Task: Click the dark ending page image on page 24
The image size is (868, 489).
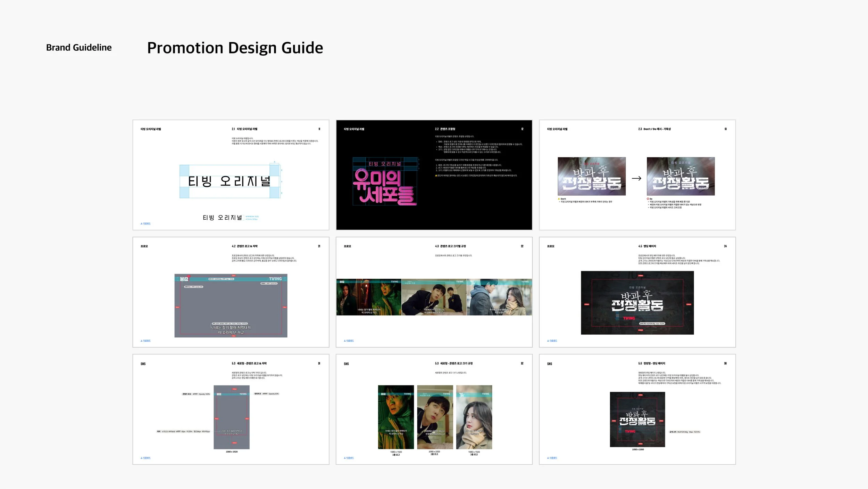Action: click(x=637, y=302)
